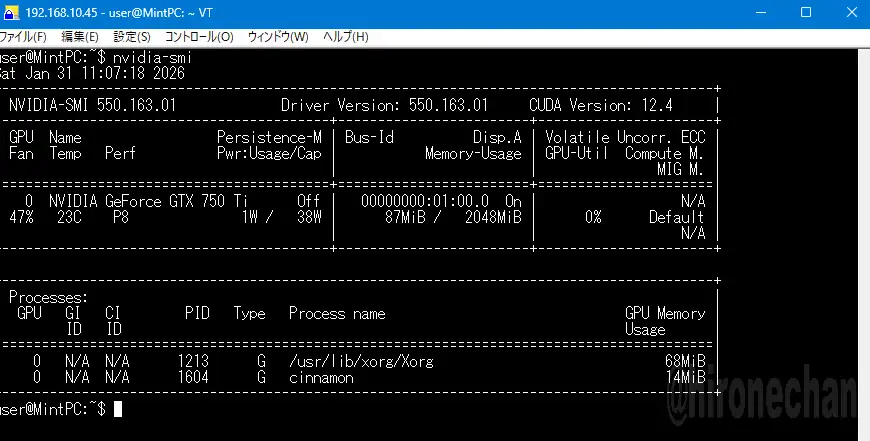Click the typed nvidia-smi command text
This screenshot has height=441, width=870.
pyautogui.click(x=152, y=59)
